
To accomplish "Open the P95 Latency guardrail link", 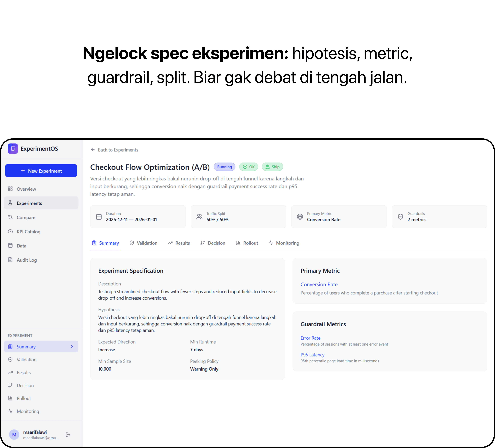I will (312, 355).
